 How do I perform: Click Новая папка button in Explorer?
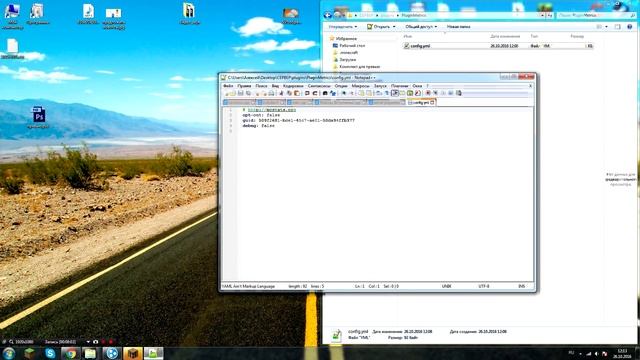[x=458, y=27]
